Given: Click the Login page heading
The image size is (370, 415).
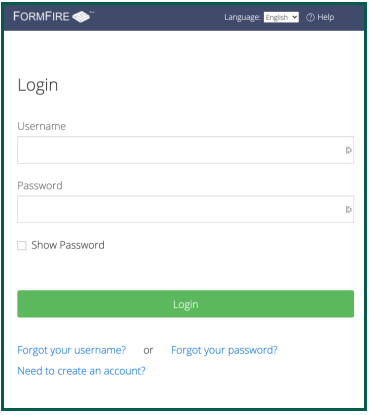Looking at the screenshot, I should tap(38, 85).
